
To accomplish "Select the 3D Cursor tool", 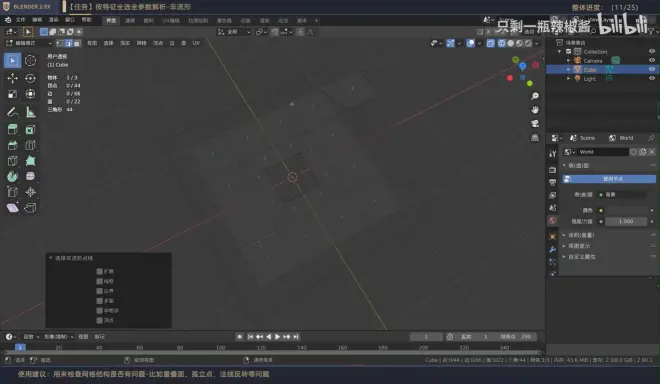I will click(30, 61).
